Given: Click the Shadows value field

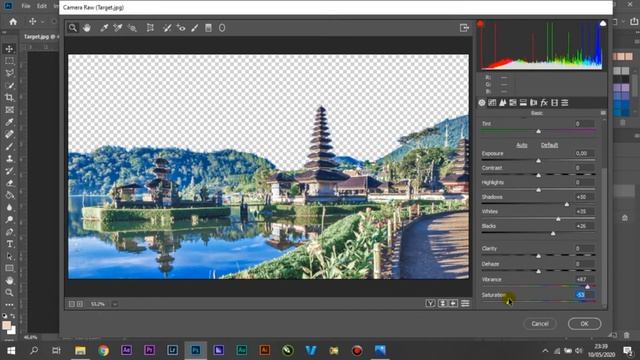Looking at the screenshot, I should [x=584, y=197].
